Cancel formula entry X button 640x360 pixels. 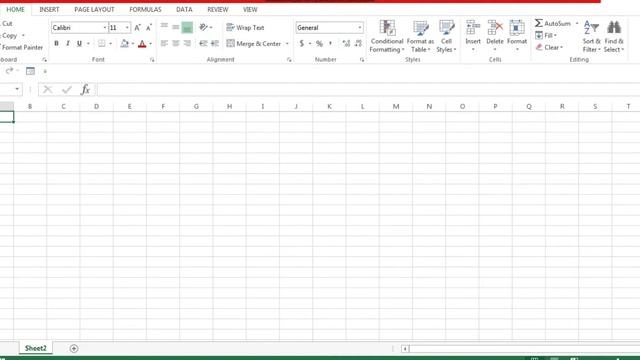click(48, 89)
